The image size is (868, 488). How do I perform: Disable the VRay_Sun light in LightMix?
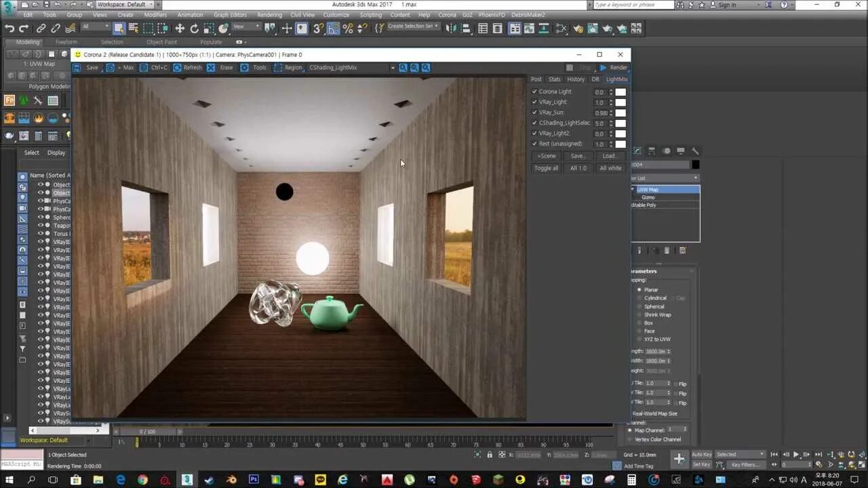(x=535, y=112)
